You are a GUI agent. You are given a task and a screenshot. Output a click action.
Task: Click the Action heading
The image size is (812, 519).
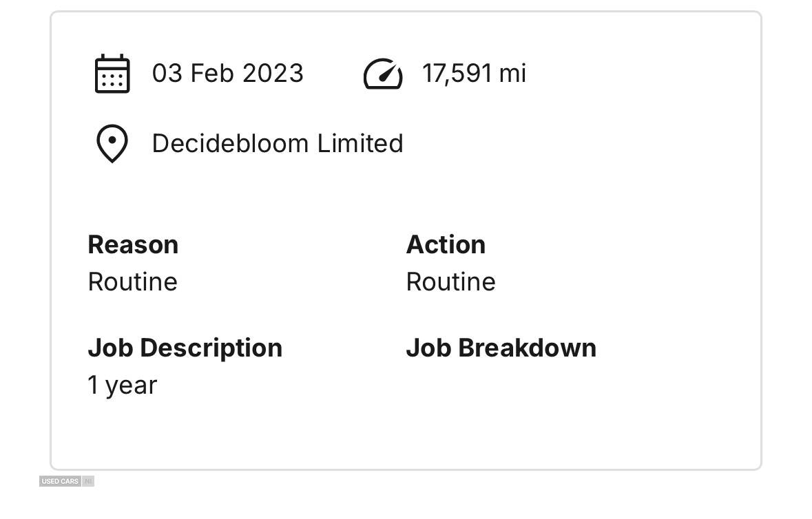pos(446,244)
